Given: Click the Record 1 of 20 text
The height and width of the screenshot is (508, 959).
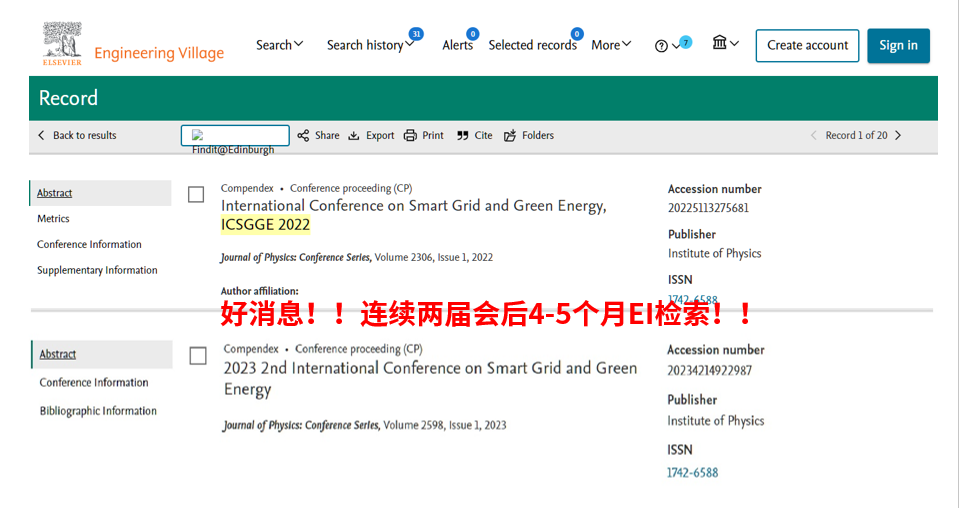Looking at the screenshot, I should coord(856,135).
